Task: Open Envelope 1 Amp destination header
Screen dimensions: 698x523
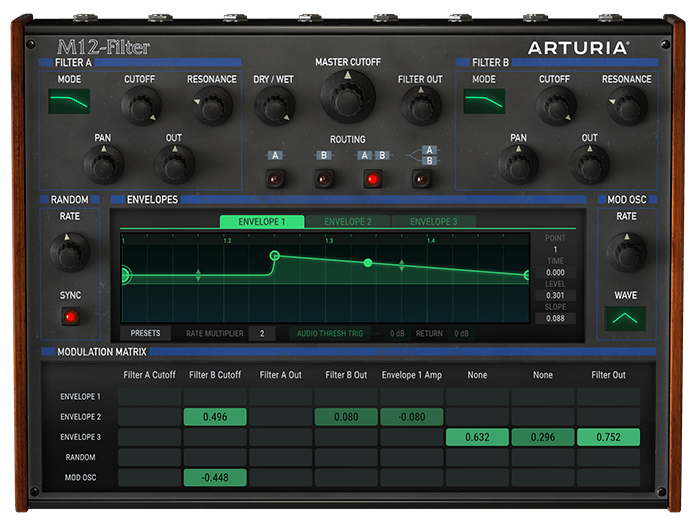Action: click(412, 375)
